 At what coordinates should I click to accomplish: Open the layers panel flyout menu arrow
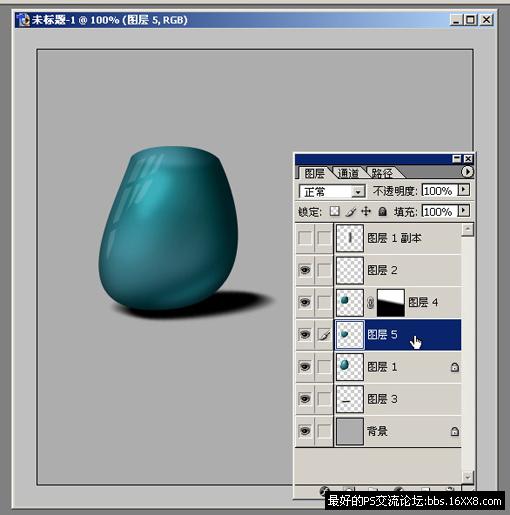point(467,172)
